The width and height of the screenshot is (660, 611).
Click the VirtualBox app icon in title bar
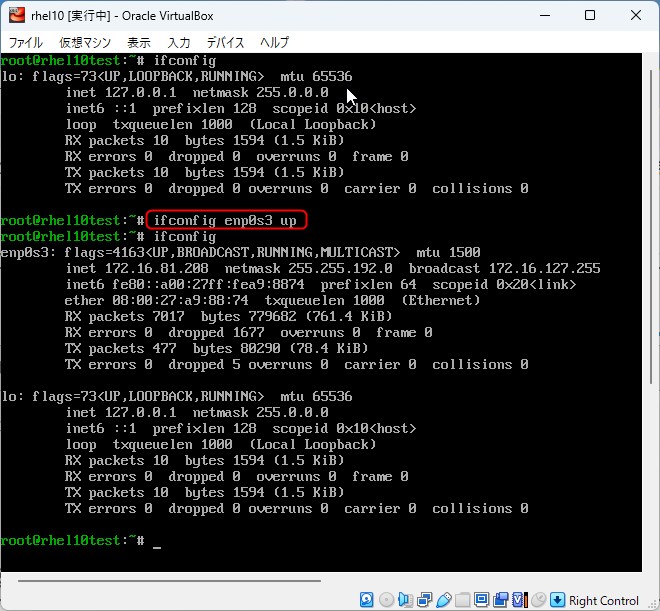[x=17, y=16]
